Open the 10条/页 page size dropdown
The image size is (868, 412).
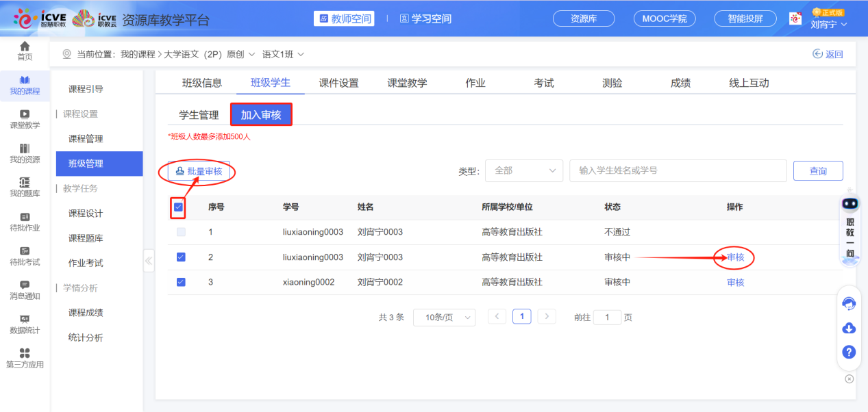point(444,317)
